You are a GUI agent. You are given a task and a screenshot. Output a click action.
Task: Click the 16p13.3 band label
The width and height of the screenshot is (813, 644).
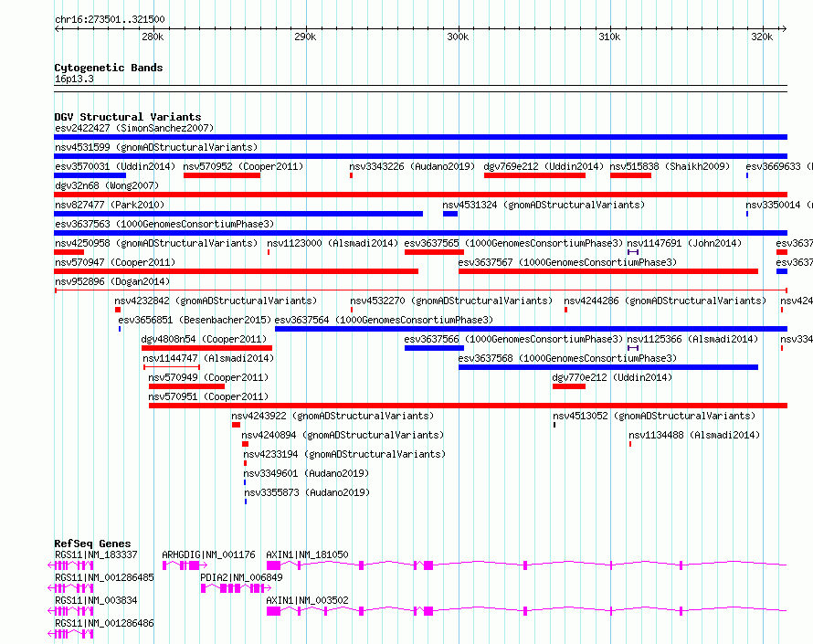coord(74,79)
